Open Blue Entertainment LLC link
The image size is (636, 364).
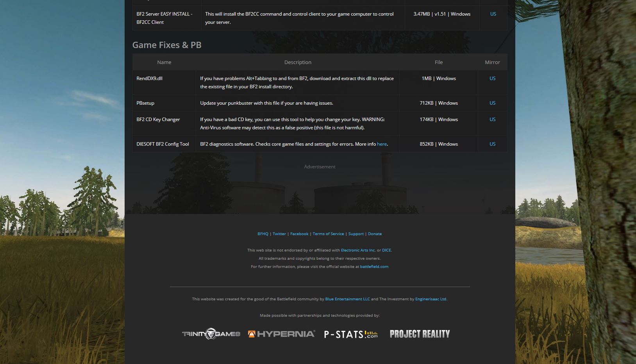347,299
